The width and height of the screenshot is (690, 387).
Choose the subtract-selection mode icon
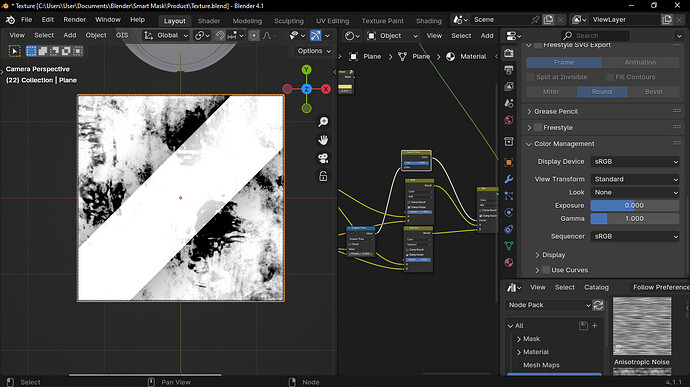[x=54, y=51]
